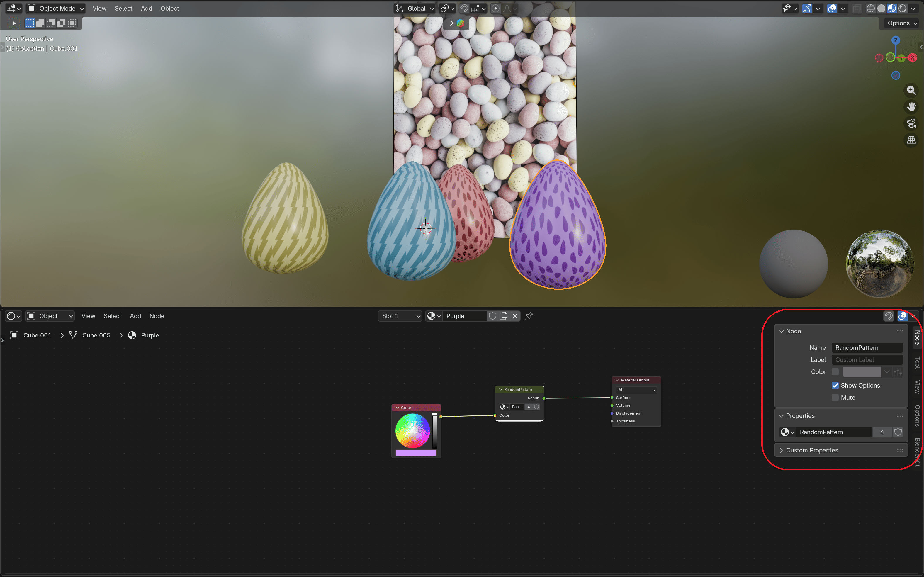Click the Move view hand icon
The image size is (924, 577).
tap(911, 107)
